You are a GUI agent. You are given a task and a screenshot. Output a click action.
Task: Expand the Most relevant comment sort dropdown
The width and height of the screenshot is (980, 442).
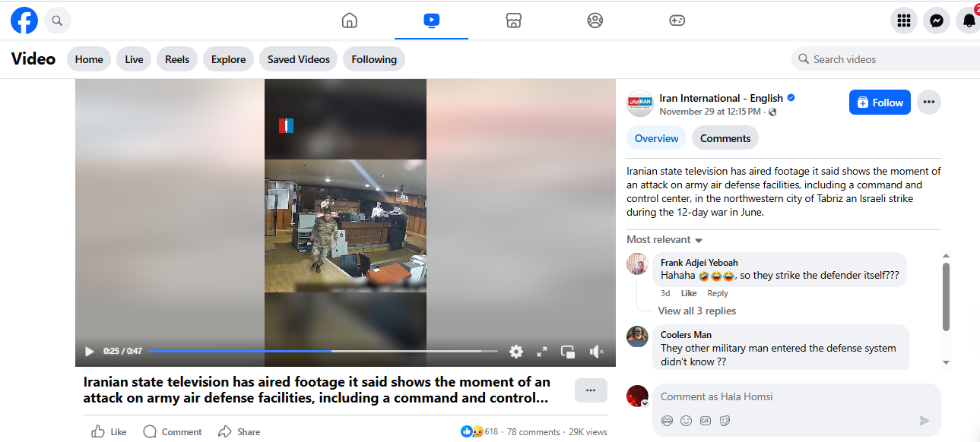[x=664, y=240]
